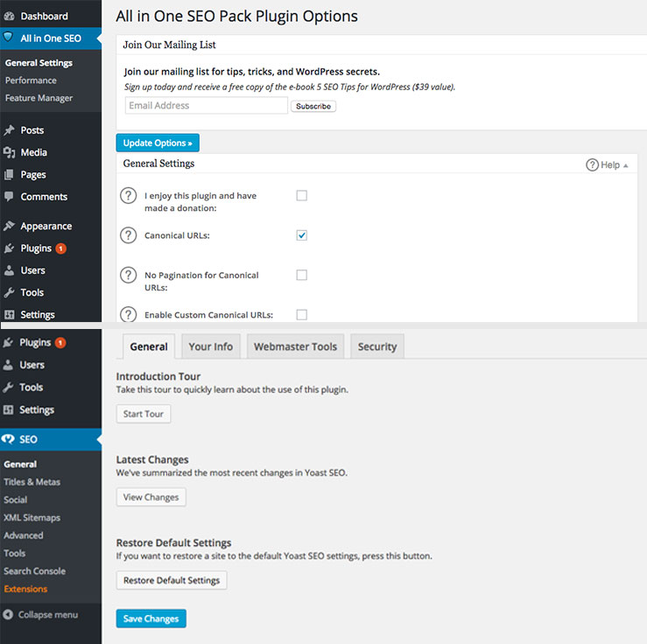The image size is (647, 644).
Task: Click Collapse menu label
Action: pos(48,615)
